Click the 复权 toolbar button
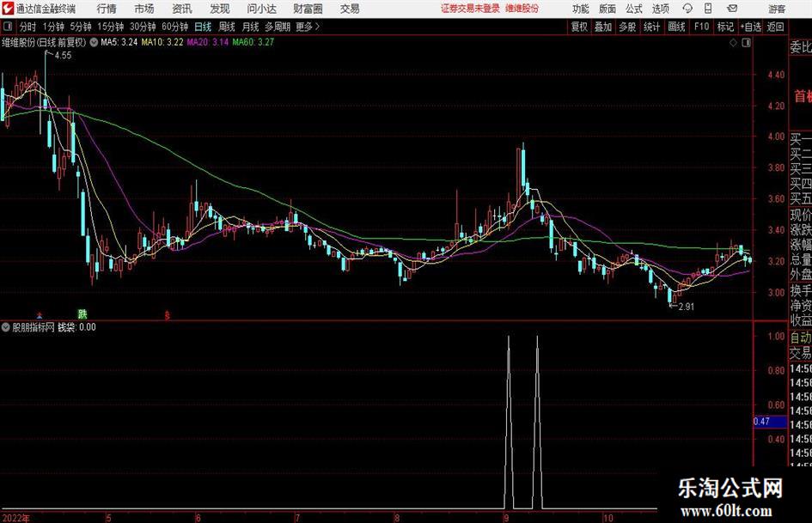Viewport: 812px width, 523px height. pyautogui.click(x=579, y=27)
